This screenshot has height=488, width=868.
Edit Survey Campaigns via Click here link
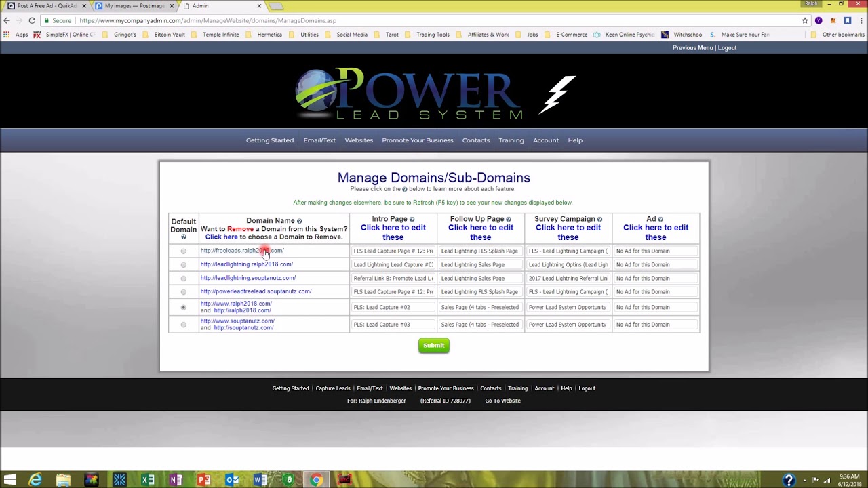pos(568,232)
